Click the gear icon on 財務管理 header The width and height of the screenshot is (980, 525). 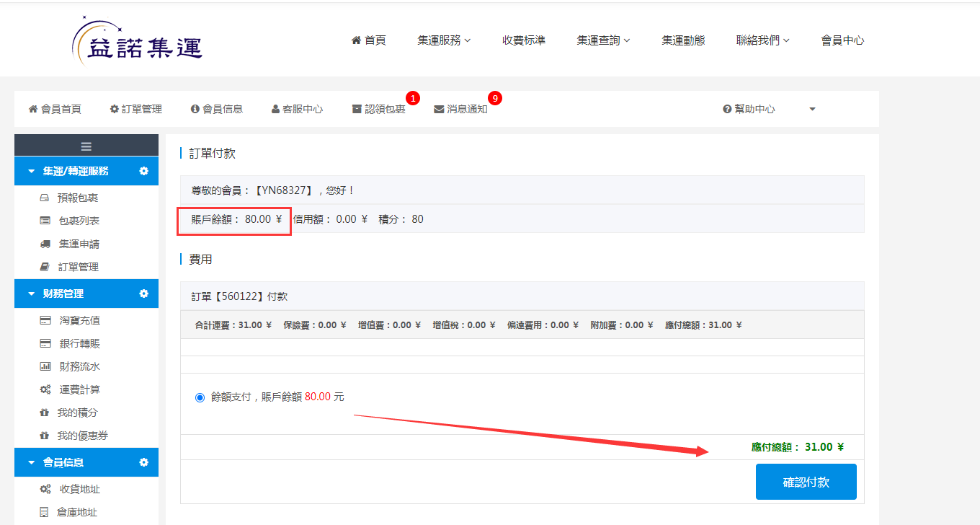(x=143, y=294)
